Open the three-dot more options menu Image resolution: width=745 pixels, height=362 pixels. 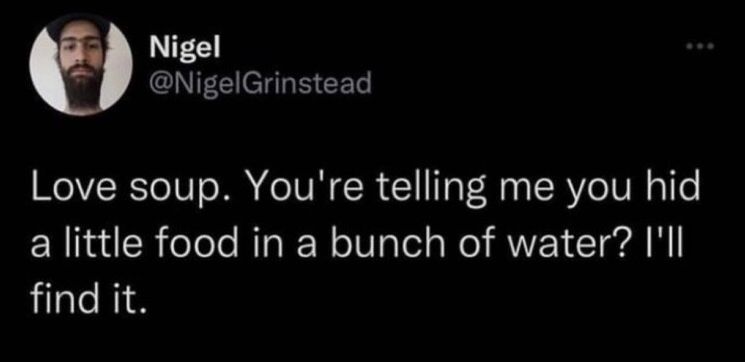point(701,46)
